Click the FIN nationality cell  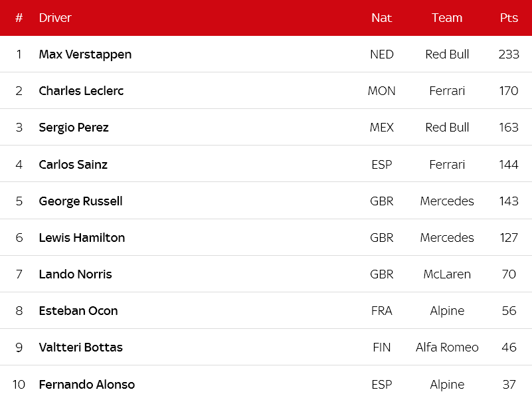pos(382,348)
